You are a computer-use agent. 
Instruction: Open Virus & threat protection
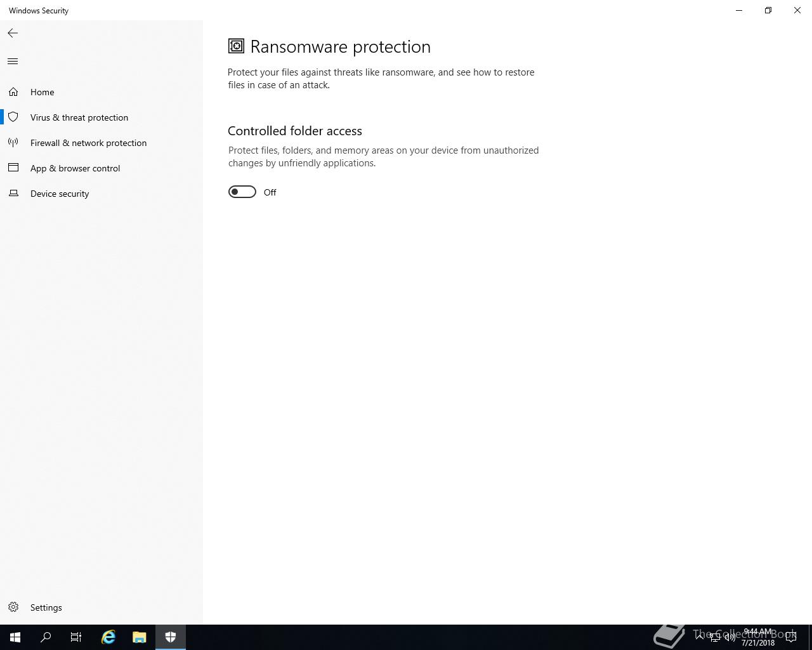click(x=79, y=117)
